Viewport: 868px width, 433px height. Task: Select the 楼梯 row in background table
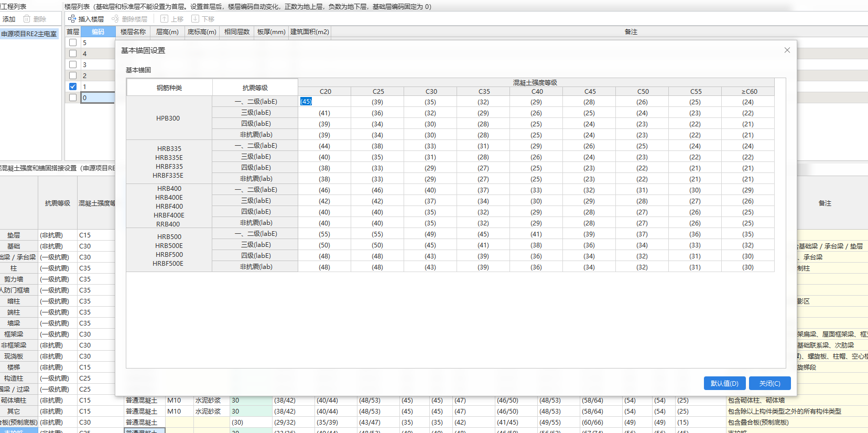point(14,367)
